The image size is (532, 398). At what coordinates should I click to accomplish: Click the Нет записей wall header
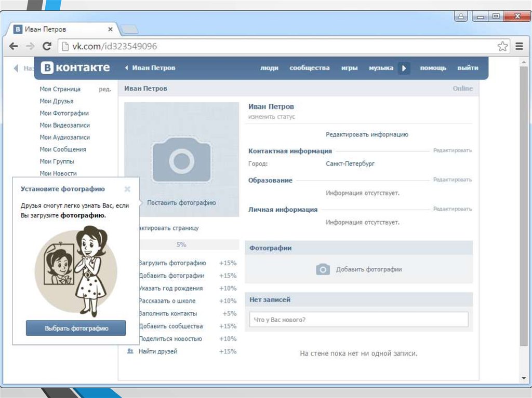pos(359,299)
